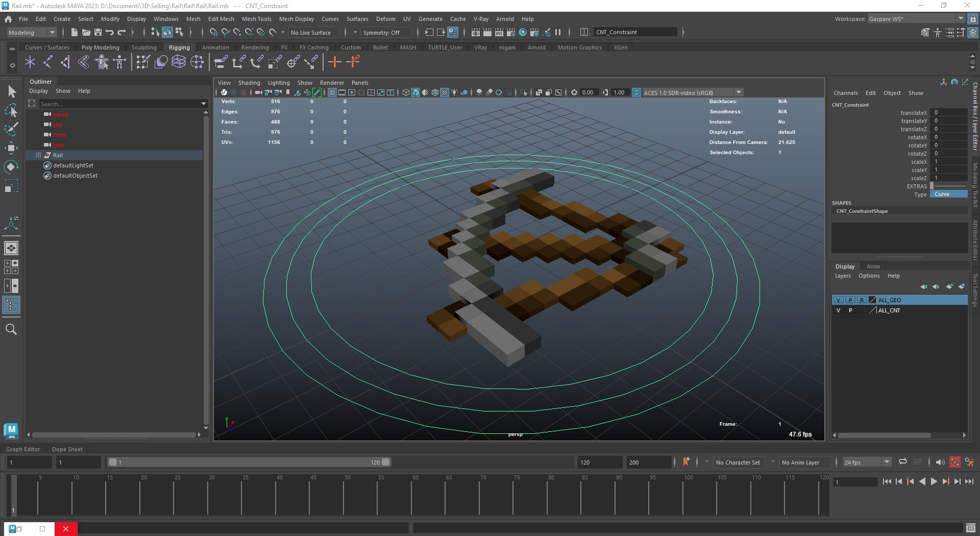Open the ACES 1.0 SDR-video view transform dropdown
The height and width of the screenshot is (536, 980).
tap(693, 92)
